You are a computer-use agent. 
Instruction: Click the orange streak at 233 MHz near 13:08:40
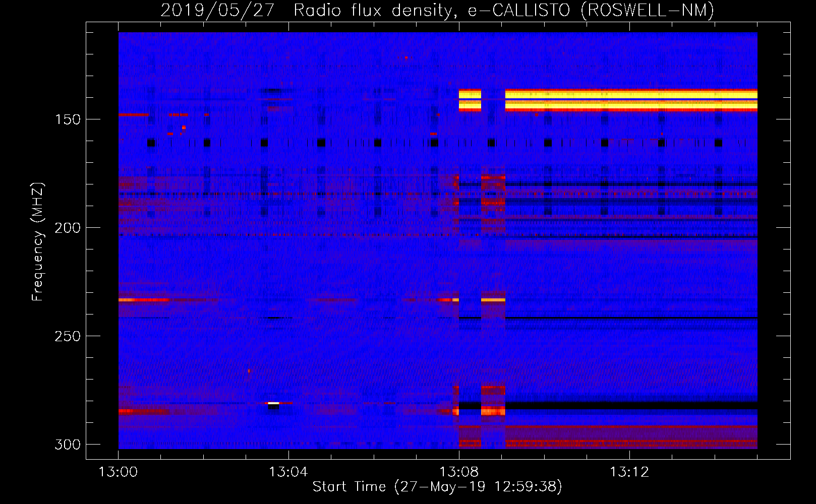(493, 300)
